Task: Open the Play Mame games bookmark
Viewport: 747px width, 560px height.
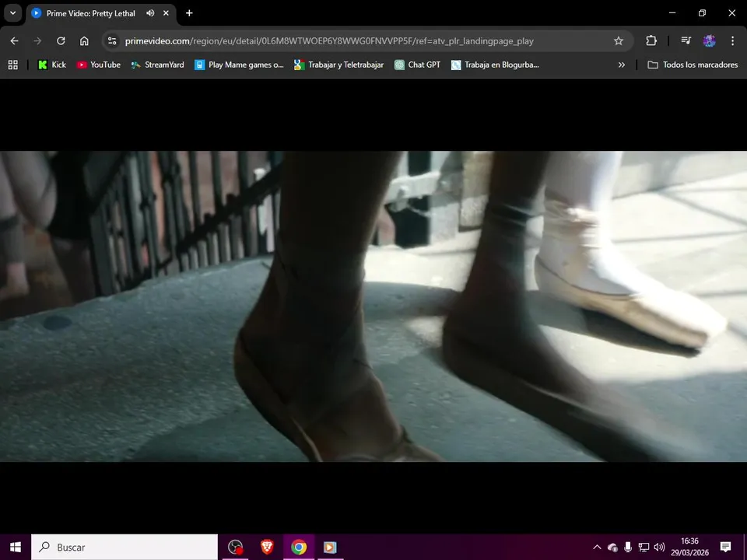Action: pos(239,65)
